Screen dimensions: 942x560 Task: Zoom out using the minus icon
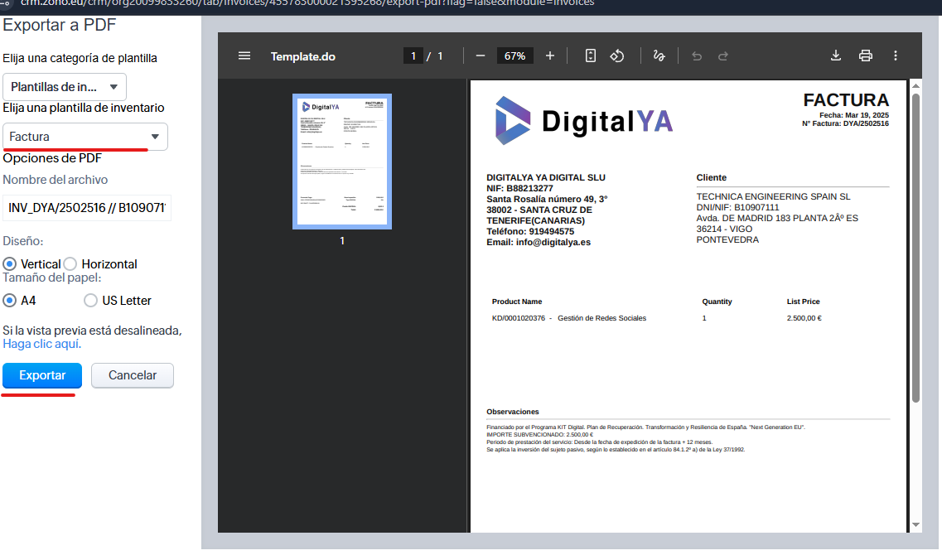point(481,56)
